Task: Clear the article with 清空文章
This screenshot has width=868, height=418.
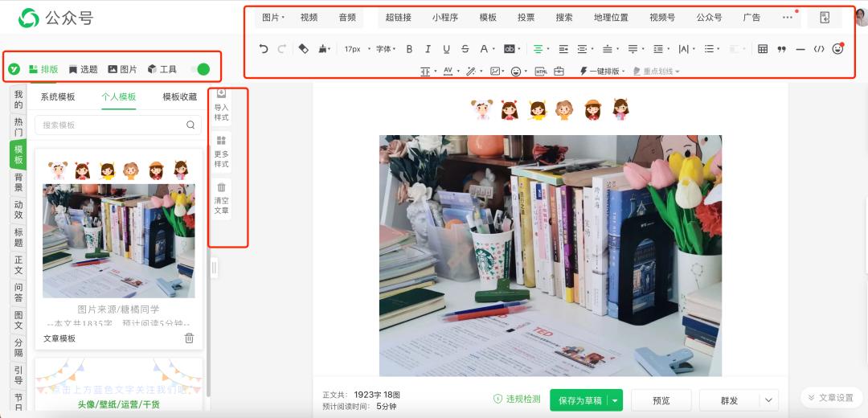Action: pos(222,199)
